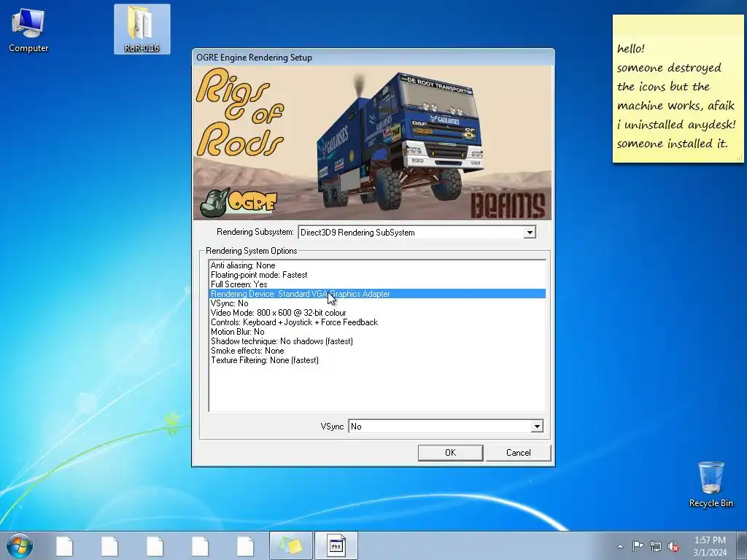747x560 pixels.
Task: Select 'Shadow technique: No shadows' row
Action: click(377, 341)
